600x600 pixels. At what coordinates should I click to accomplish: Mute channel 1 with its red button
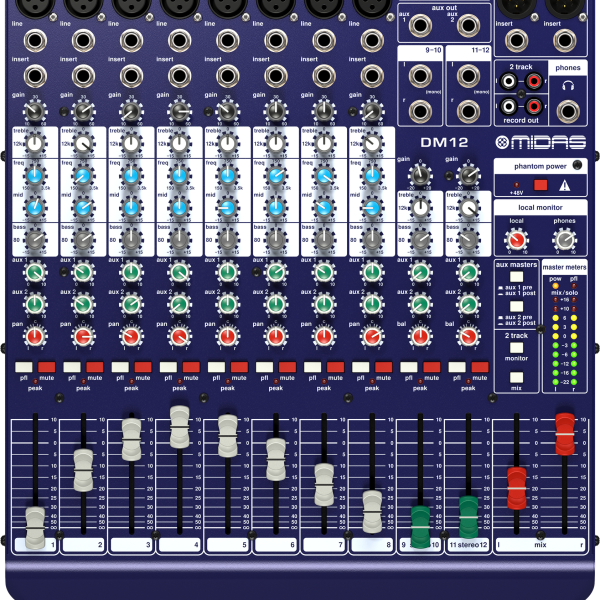(47, 367)
